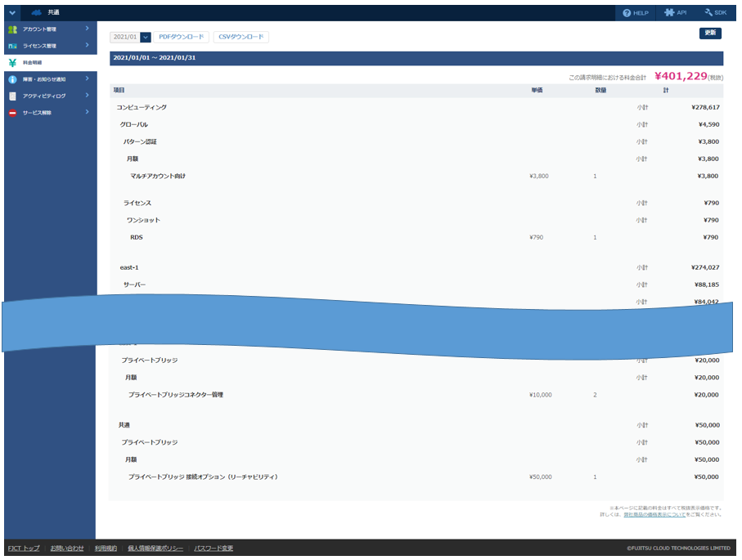Select アクティビティログ in the sidebar
Screen dimensions: 742x560
(44, 96)
